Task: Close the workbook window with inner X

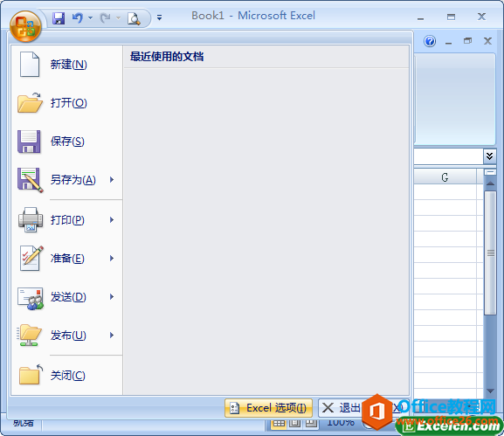Action: pos(487,41)
